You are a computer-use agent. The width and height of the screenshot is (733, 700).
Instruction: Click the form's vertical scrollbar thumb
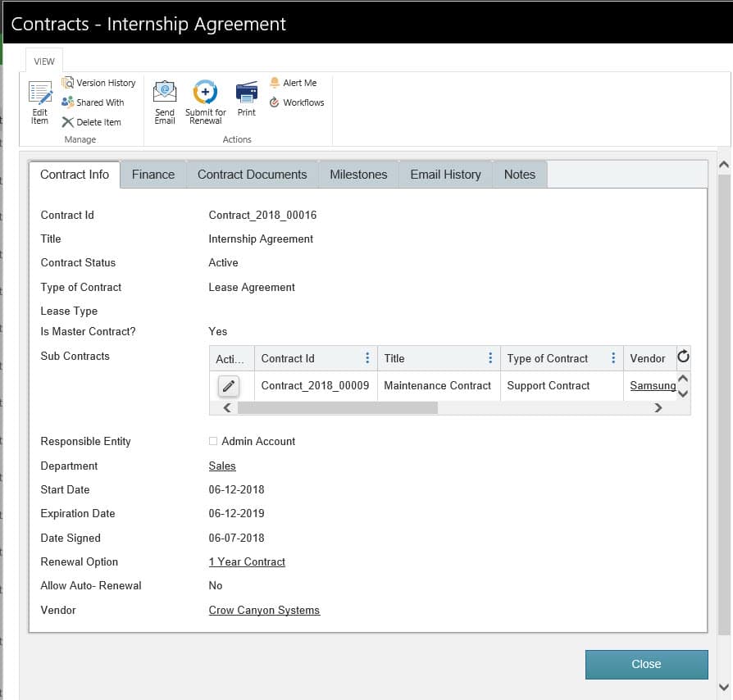[x=724, y=405]
